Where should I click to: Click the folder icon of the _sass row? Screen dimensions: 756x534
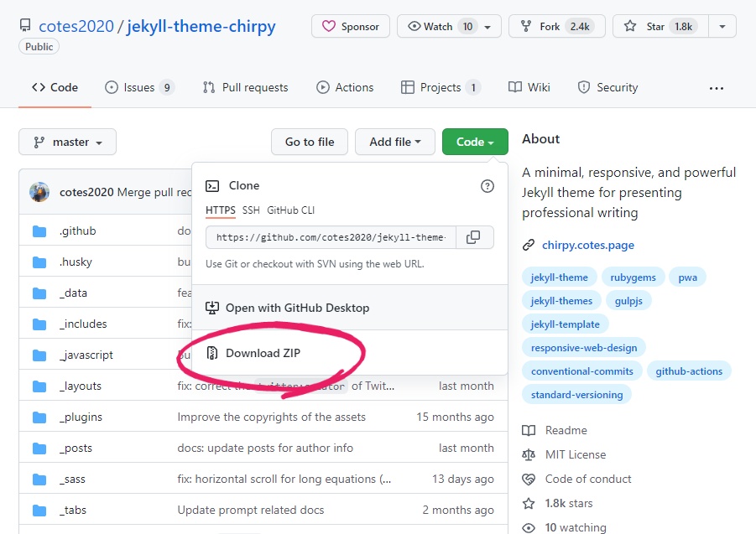39,480
